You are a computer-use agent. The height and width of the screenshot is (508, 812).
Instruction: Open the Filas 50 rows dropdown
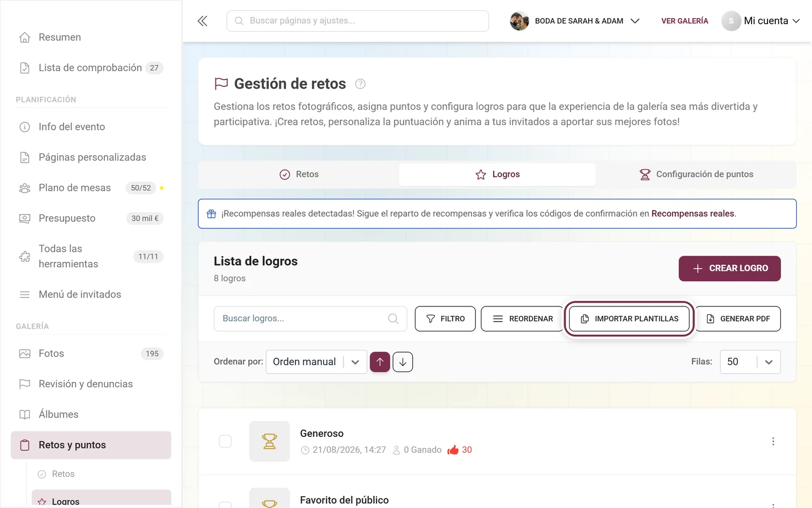point(750,362)
